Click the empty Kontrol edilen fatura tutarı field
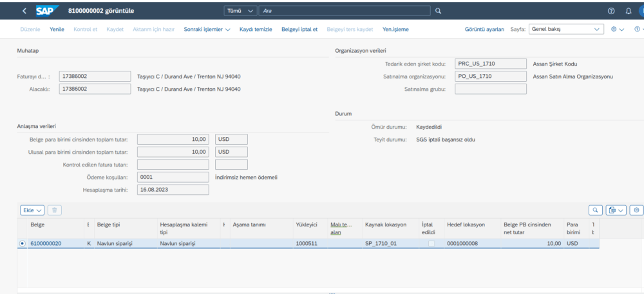 (173, 165)
